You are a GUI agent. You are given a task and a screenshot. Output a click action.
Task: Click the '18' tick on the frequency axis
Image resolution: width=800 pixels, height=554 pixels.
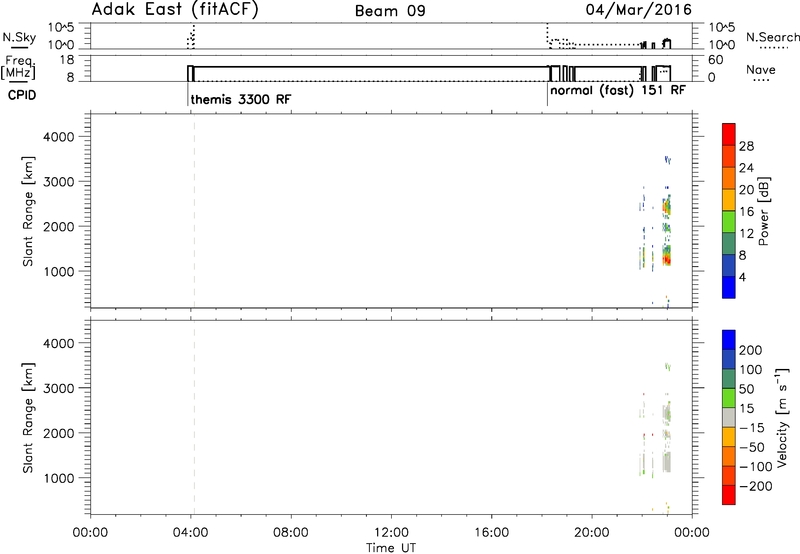67,60
